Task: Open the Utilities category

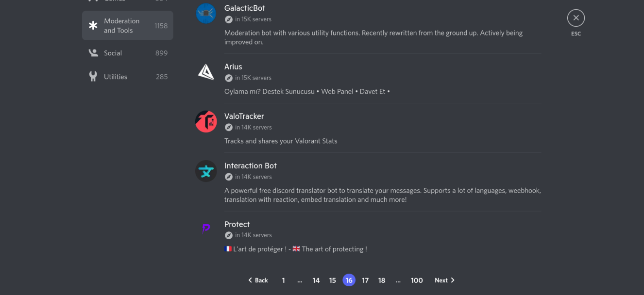Action: [x=115, y=76]
